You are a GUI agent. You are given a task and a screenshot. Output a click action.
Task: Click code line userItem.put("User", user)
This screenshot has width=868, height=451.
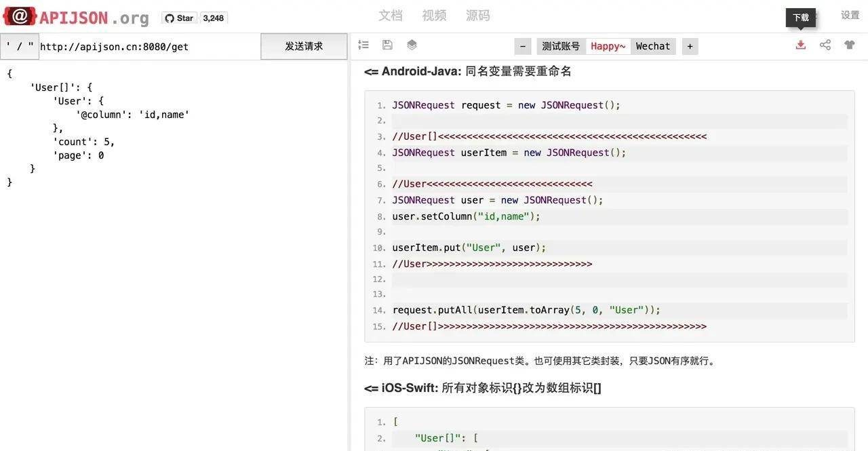tap(469, 248)
